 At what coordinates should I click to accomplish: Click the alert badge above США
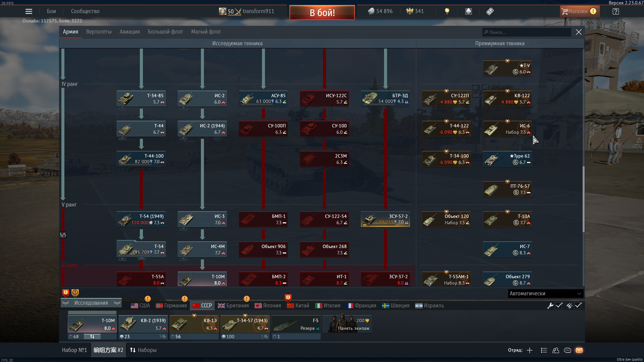tap(148, 299)
